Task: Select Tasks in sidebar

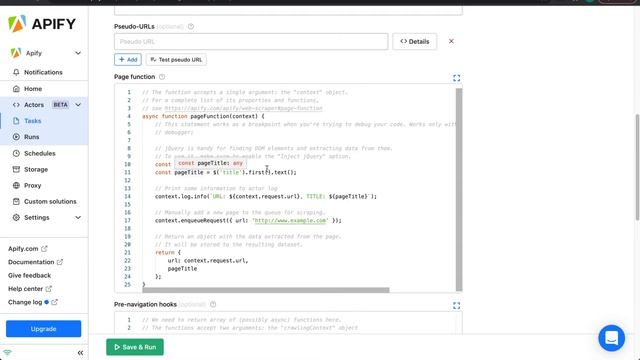Action: pyautogui.click(x=33, y=121)
